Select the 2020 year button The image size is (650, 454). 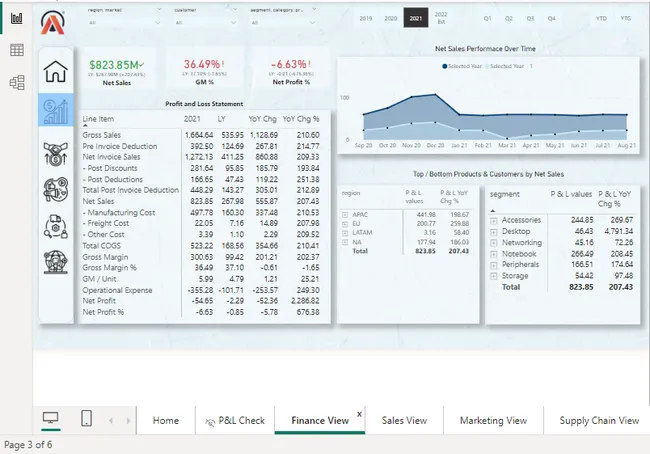(x=390, y=18)
